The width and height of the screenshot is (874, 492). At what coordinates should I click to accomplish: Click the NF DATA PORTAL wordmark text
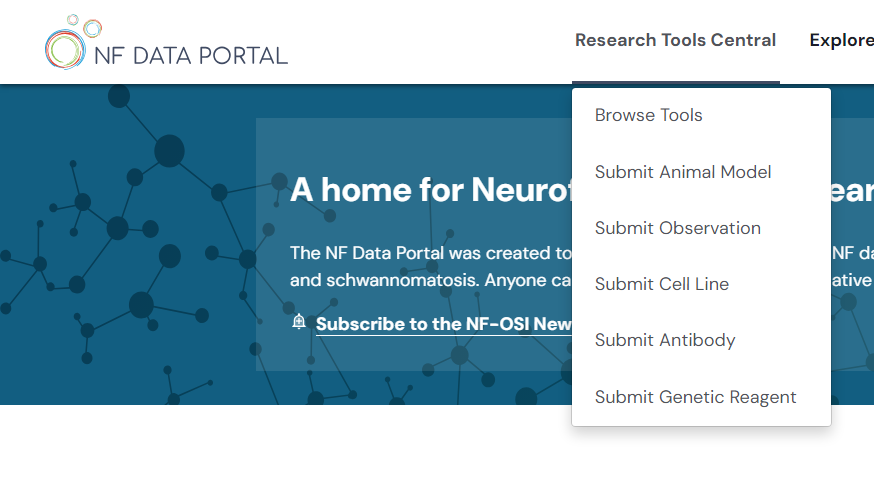tap(190, 55)
